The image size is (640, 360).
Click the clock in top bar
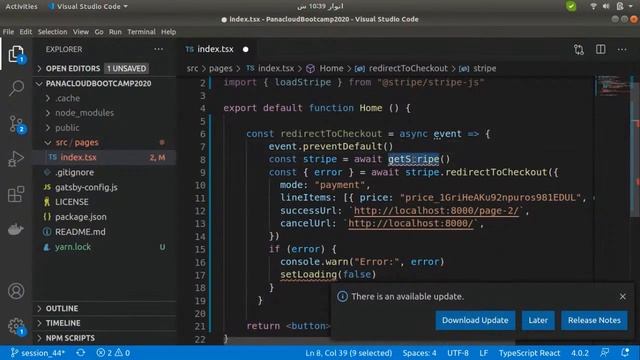point(320,7)
